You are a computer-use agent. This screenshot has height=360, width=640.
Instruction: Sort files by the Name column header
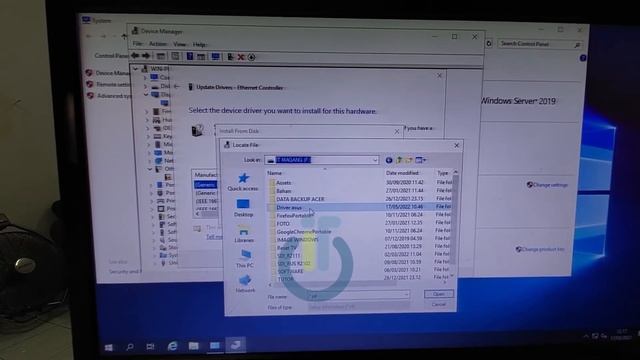275,173
